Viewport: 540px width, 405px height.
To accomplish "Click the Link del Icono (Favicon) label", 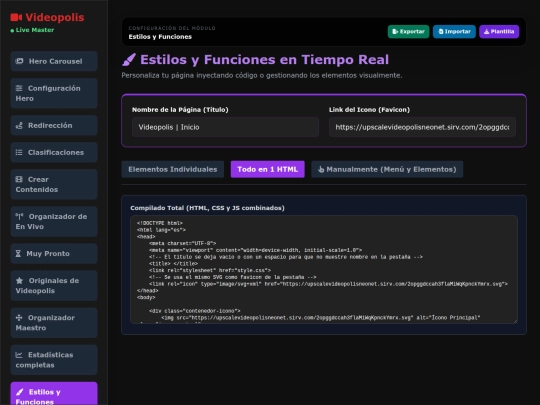I will pyautogui.click(x=369, y=110).
